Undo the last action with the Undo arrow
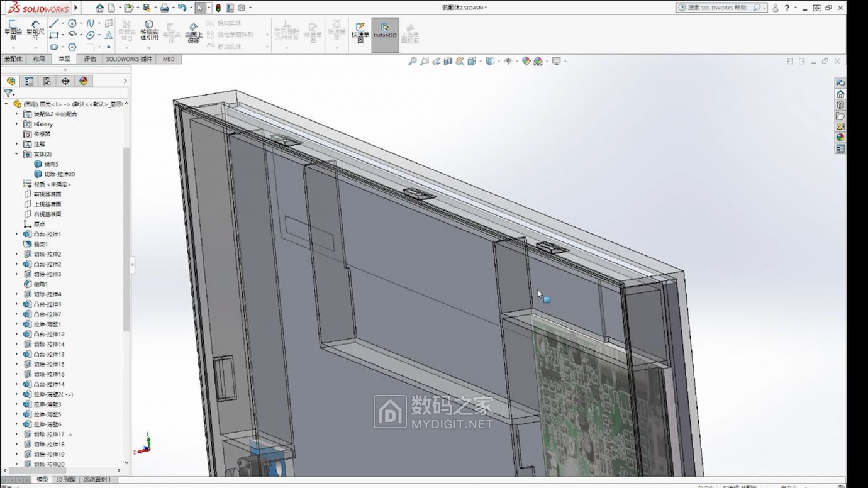This screenshot has width=868, height=488. point(182,8)
